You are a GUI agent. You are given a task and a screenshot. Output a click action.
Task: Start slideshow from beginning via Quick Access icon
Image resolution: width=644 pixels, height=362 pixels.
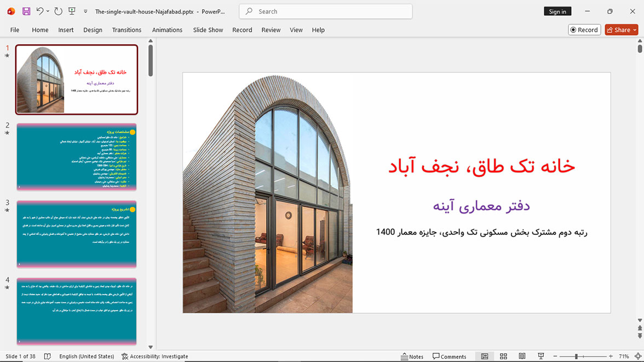click(x=72, y=11)
